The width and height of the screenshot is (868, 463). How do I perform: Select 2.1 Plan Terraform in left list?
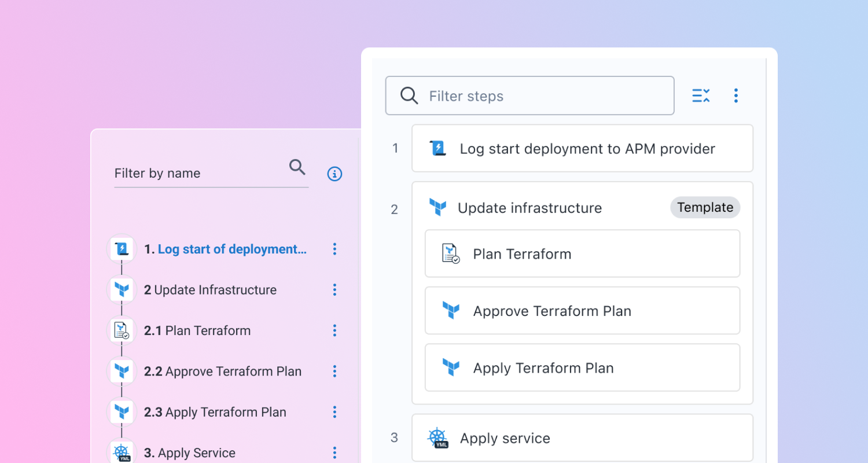coord(197,330)
